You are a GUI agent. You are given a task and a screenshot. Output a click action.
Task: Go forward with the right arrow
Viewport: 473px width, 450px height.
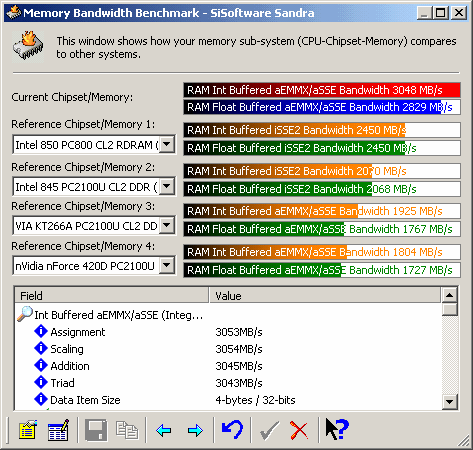coord(195,430)
